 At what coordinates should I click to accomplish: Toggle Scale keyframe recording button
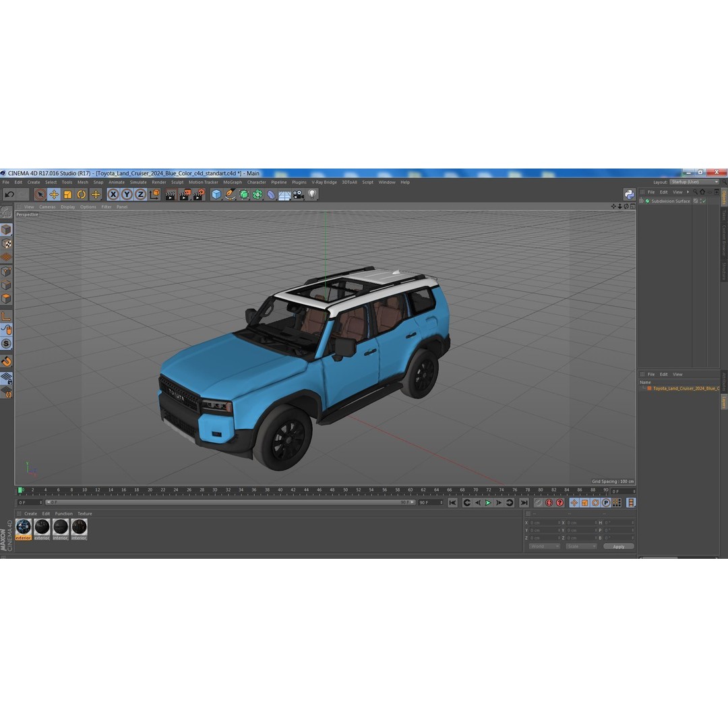(585, 503)
